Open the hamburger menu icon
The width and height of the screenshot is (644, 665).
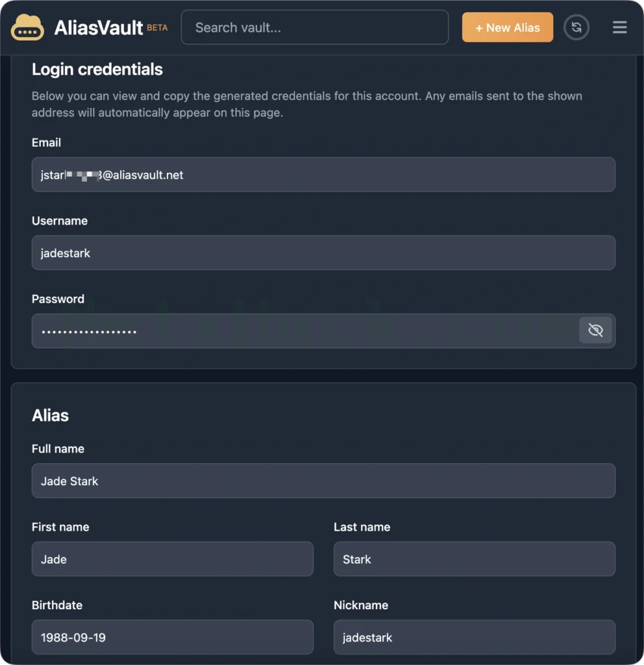coord(619,27)
